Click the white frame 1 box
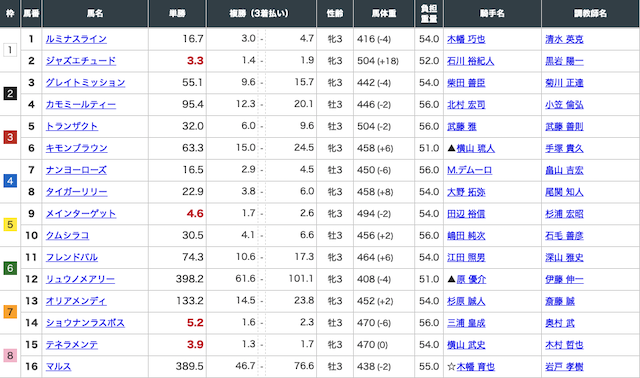Image resolution: width=640 pixels, height=378 pixels. tap(10, 50)
